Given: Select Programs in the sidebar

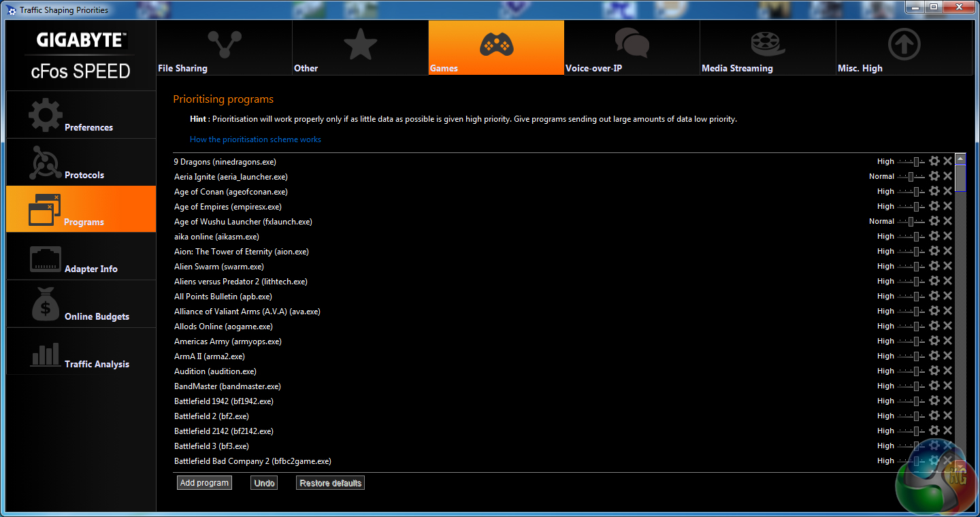Looking at the screenshot, I should click(x=81, y=210).
